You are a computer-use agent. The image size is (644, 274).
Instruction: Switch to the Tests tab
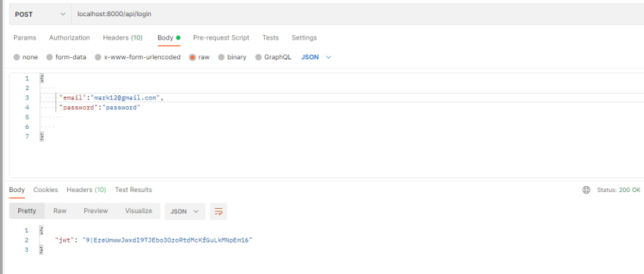tap(271, 37)
